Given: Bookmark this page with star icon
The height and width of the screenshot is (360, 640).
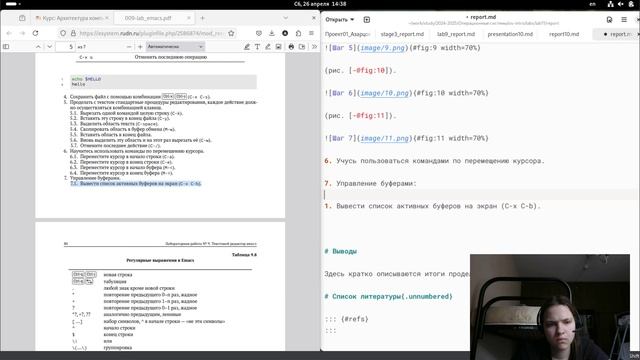Looking at the screenshot, I should coord(231,33).
